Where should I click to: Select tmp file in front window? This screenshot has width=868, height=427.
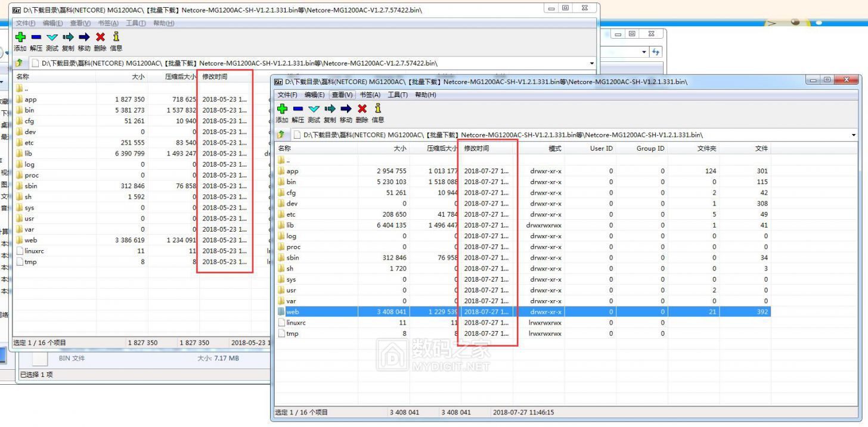point(292,334)
